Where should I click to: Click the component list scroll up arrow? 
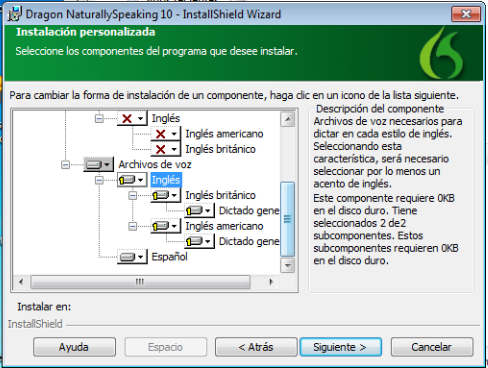pyautogui.click(x=288, y=119)
